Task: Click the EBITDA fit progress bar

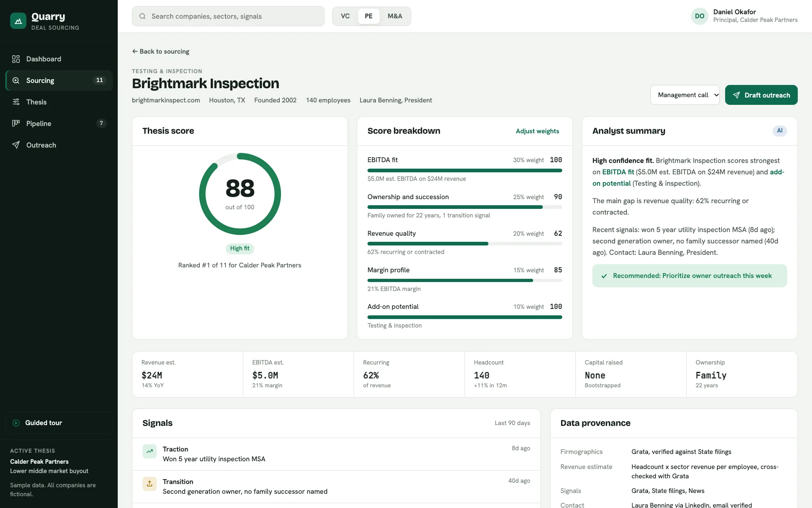Action: 464,171
